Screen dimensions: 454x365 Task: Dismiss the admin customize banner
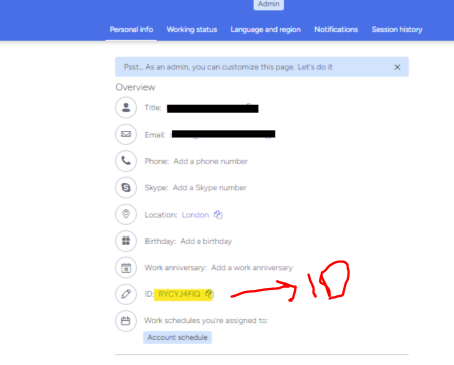click(x=397, y=67)
